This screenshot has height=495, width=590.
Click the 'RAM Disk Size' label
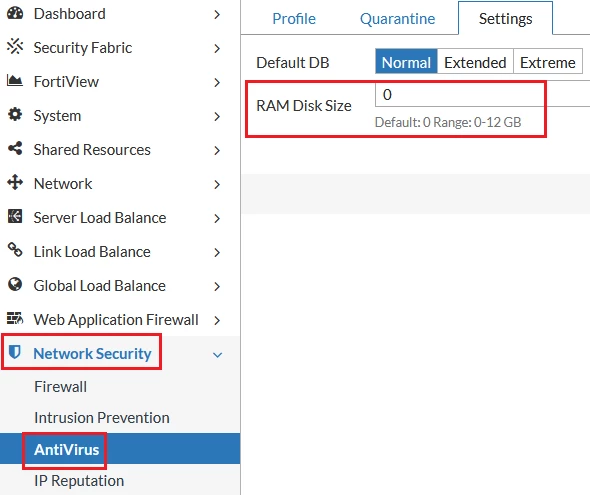click(x=304, y=106)
